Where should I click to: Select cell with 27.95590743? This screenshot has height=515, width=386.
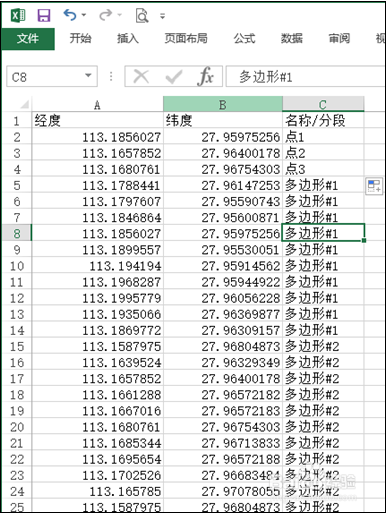223,201
